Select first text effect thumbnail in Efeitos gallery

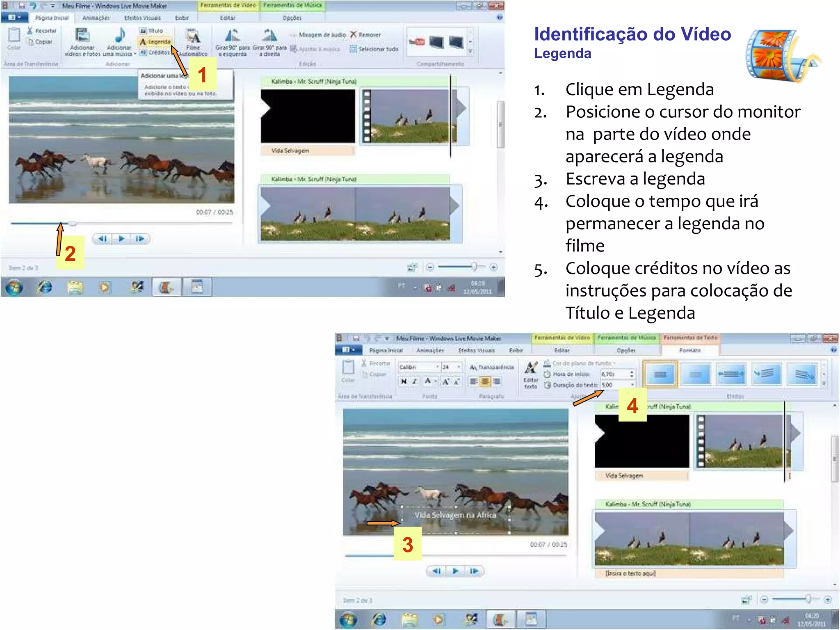[x=660, y=374]
